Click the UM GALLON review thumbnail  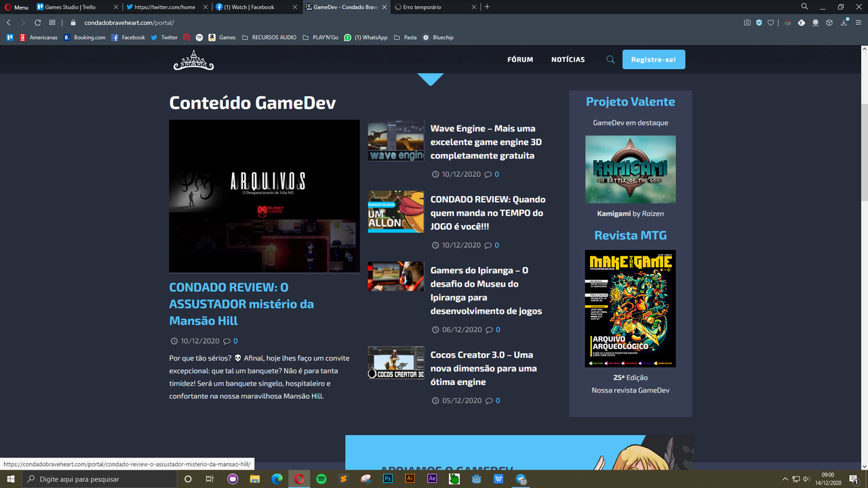tap(396, 211)
